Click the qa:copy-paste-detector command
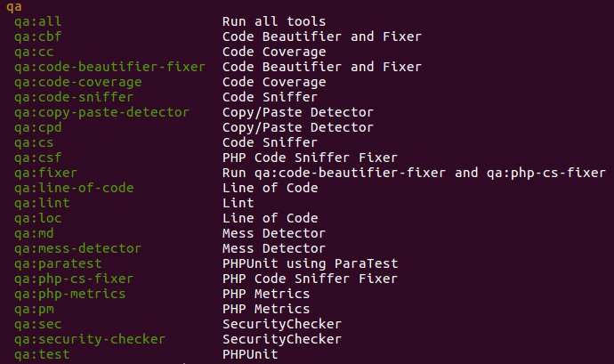 pos(101,112)
